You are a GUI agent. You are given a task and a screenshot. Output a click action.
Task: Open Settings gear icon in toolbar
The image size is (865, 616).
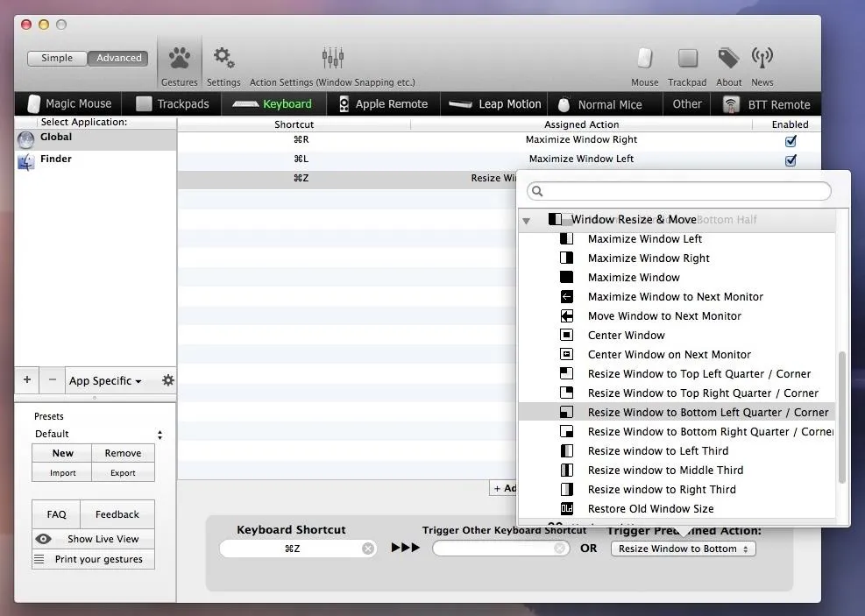pyautogui.click(x=223, y=57)
